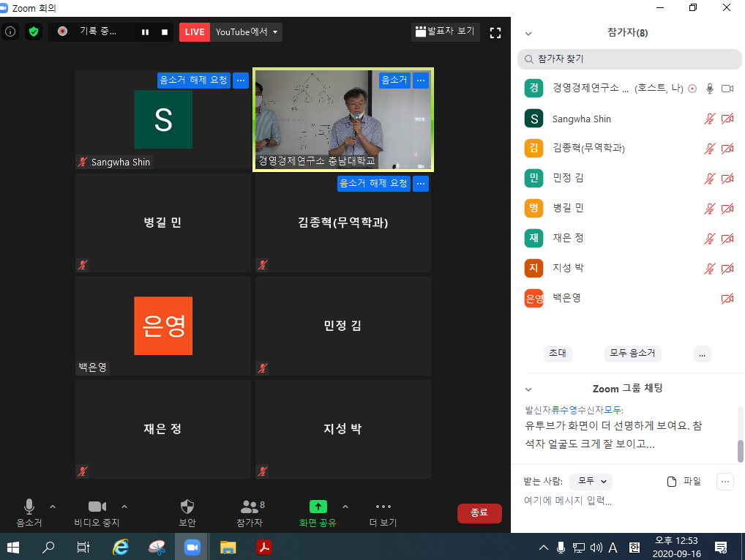Expand the LIVE YouTube dropdown
The height and width of the screenshot is (560, 745).
[274, 32]
